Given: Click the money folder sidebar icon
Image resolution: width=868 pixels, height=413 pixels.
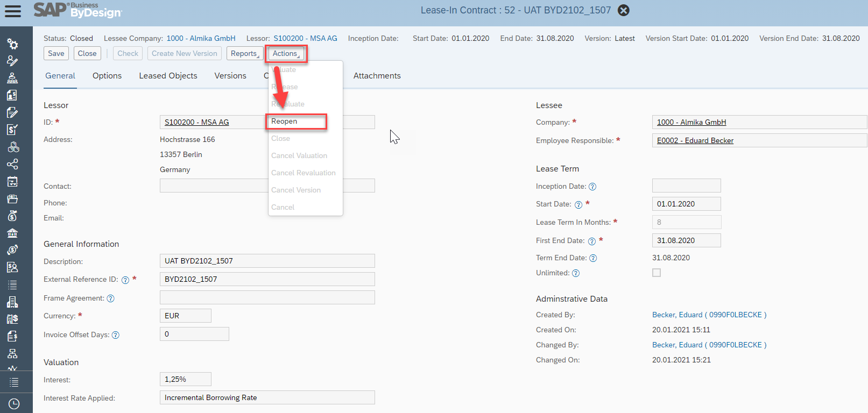Looking at the screenshot, I should click(x=12, y=198).
